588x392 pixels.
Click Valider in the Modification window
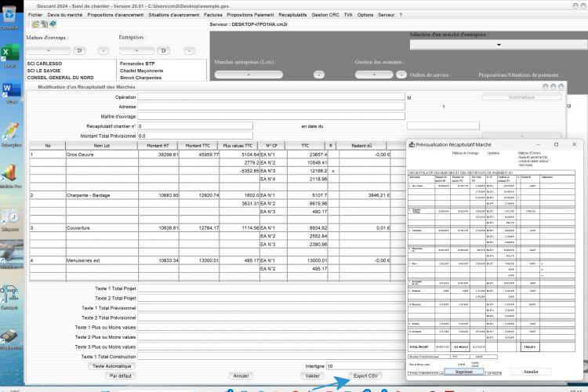point(312,376)
